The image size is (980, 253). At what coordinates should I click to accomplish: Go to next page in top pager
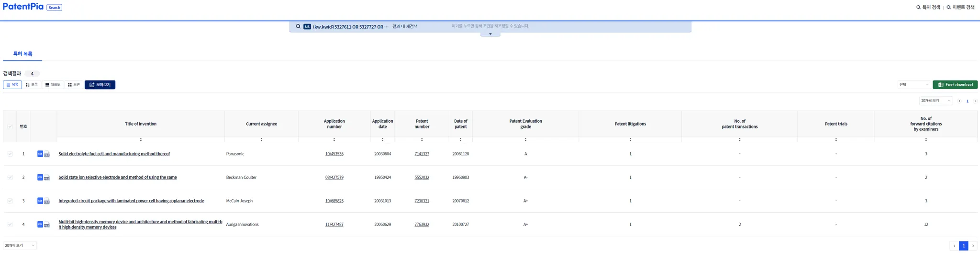[975, 101]
